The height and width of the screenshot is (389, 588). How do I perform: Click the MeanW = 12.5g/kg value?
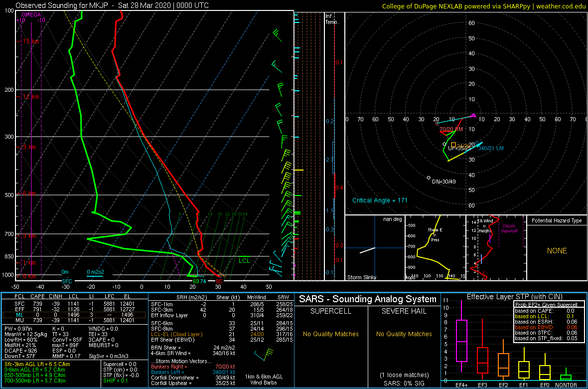pyautogui.click(x=26, y=334)
